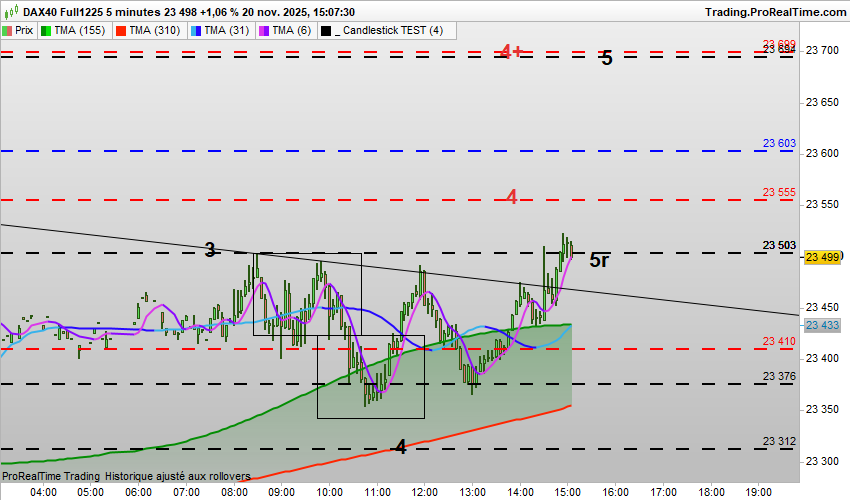Click the 06:00 time axis label

tap(138, 492)
